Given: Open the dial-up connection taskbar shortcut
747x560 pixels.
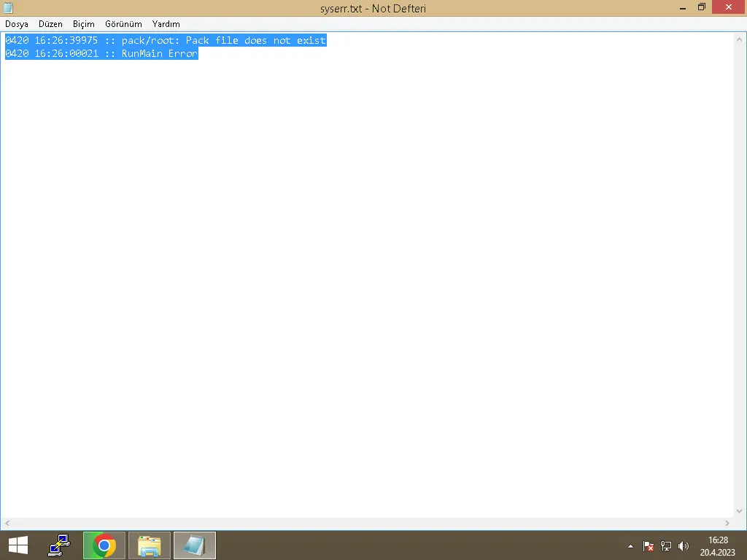Looking at the screenshot, I should pyautogui.click(x=59, y=545).
